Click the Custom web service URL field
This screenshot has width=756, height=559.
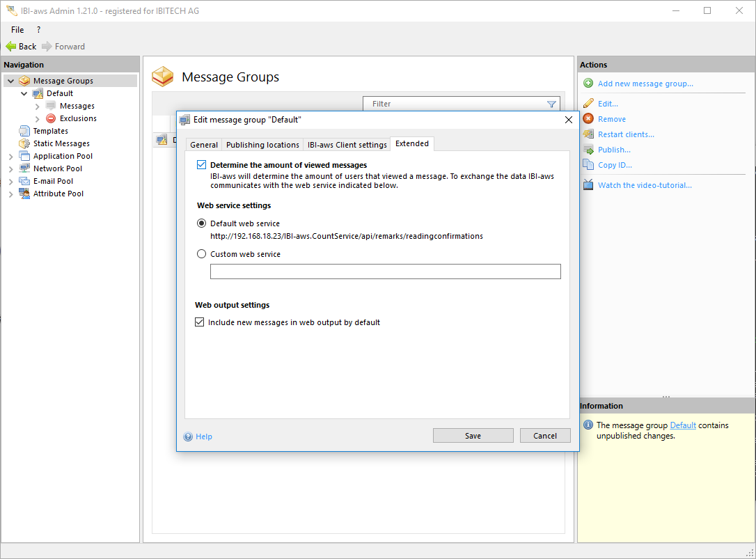pos(385,271)
